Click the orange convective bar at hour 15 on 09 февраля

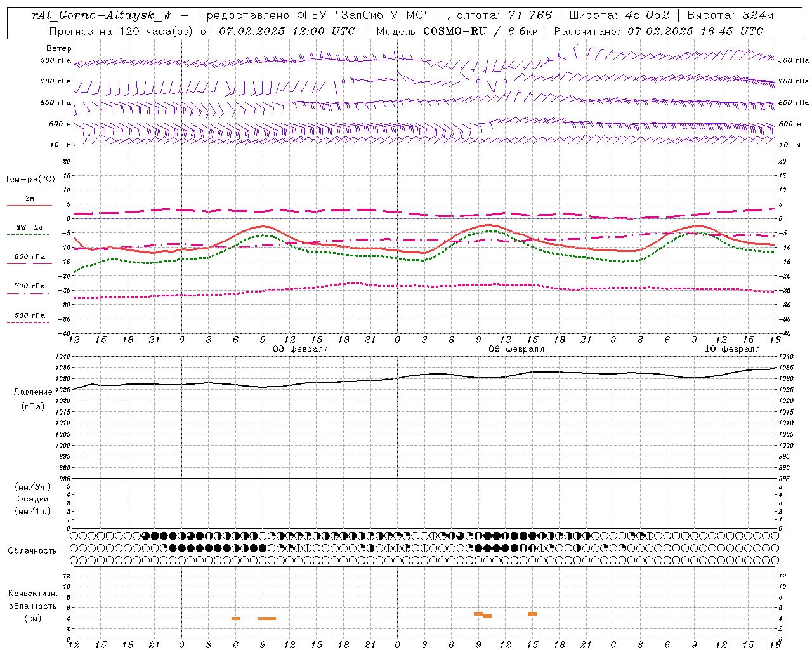click(x=532, y=614)
